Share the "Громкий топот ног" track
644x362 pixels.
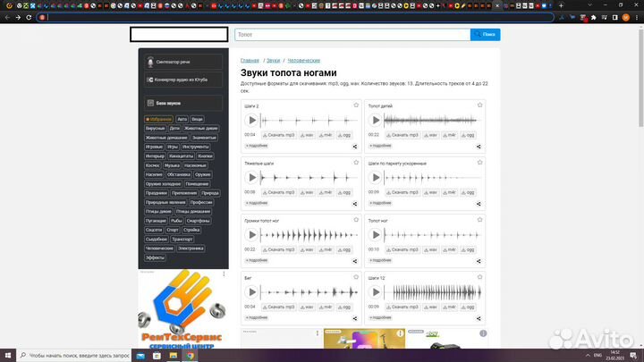[x=355, y=261]
